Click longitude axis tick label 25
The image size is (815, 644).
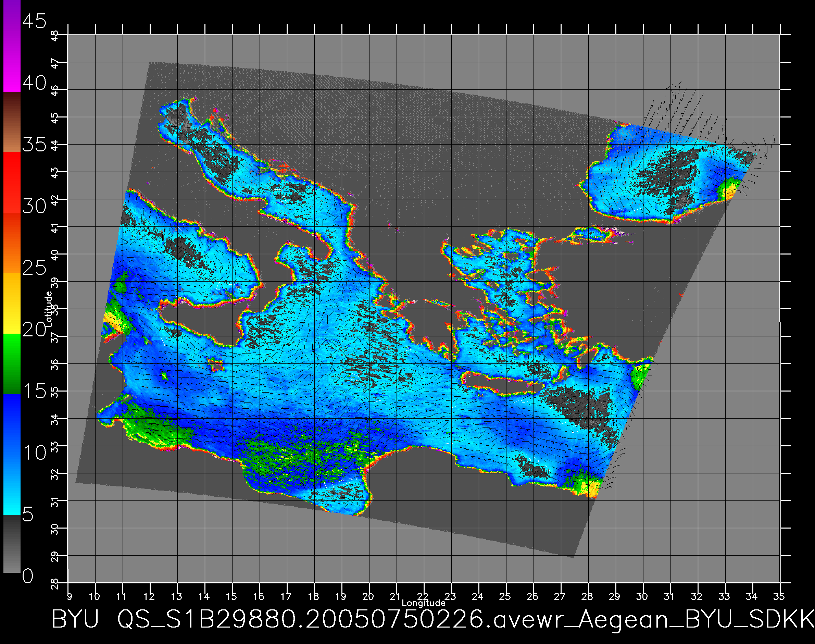pyautogui.click(x=505, y=596)
